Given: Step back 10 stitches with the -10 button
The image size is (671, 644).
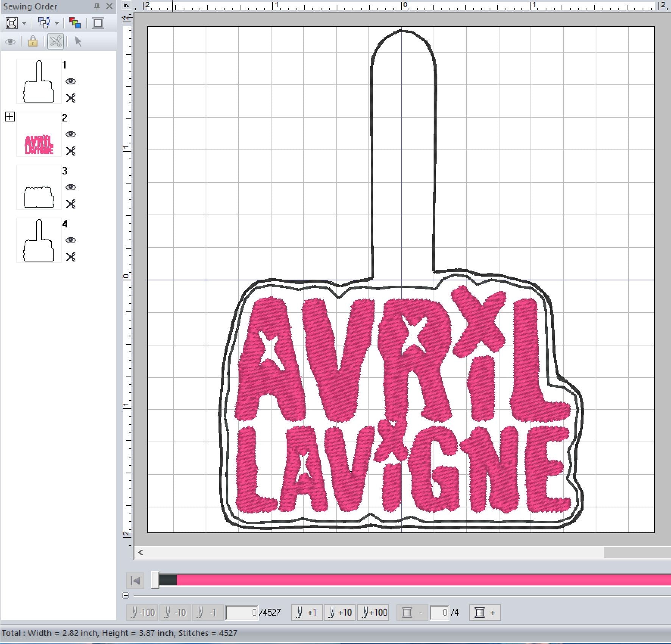Looking at the screenshot, I should 175,612.
